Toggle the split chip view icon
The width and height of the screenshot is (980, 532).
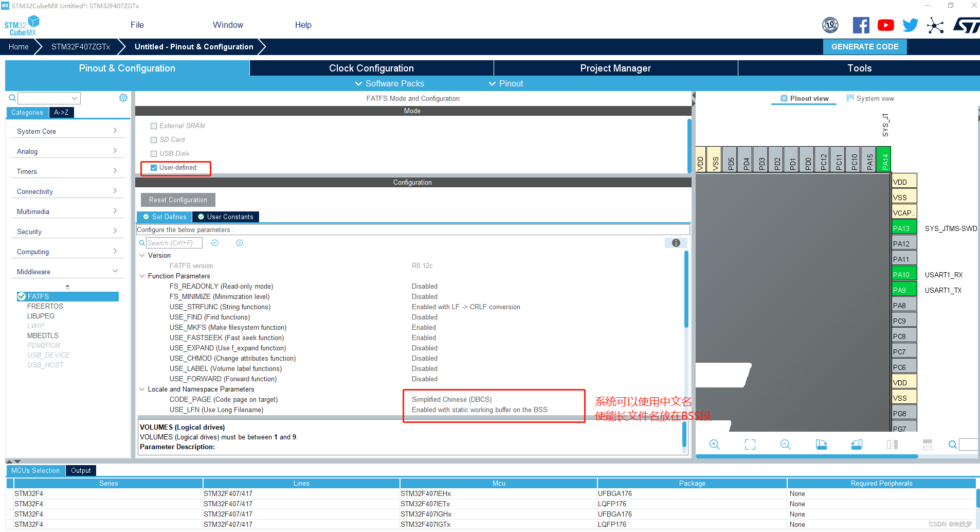coord(892,445)
